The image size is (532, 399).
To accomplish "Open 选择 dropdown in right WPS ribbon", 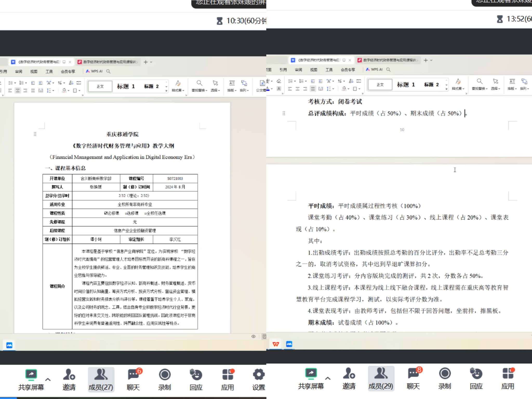I will tap(496, 84).
